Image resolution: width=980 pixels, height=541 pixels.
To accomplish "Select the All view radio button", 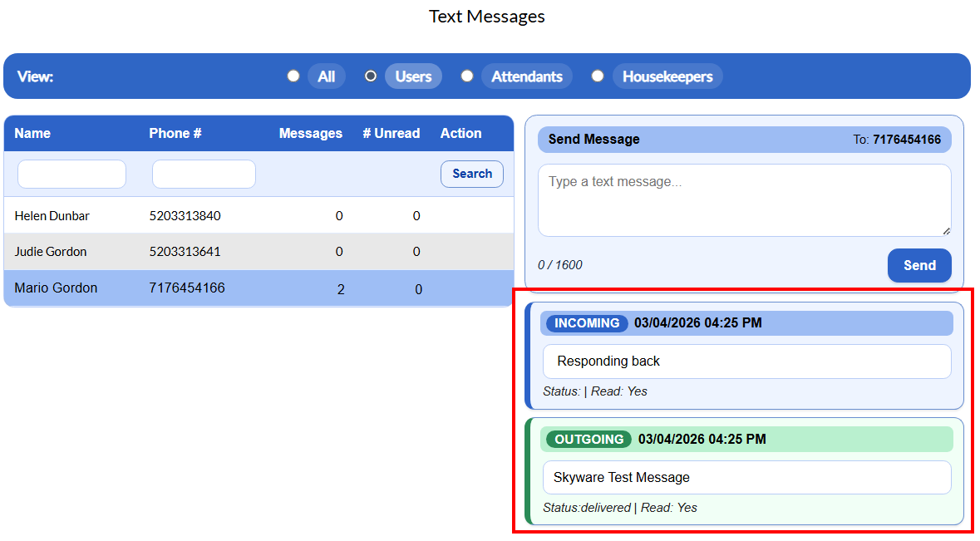I will point(293,76).
